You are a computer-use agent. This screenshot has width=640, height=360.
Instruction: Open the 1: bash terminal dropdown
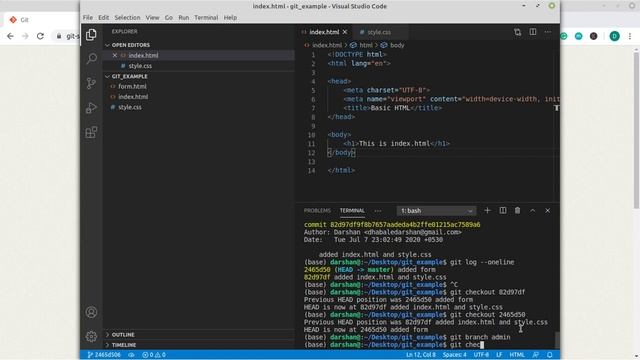(x=436, y=211)
